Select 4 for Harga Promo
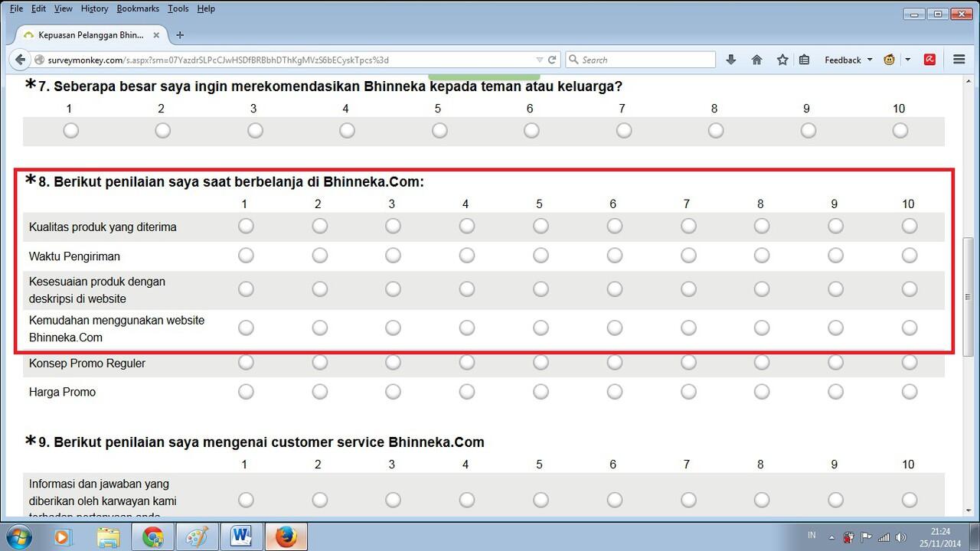980x551 pixels. click(466, 391)
